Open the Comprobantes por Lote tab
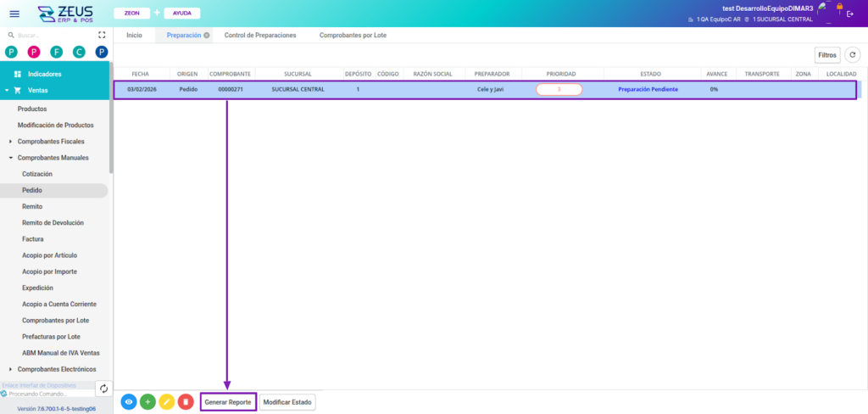 pos(353,36)
